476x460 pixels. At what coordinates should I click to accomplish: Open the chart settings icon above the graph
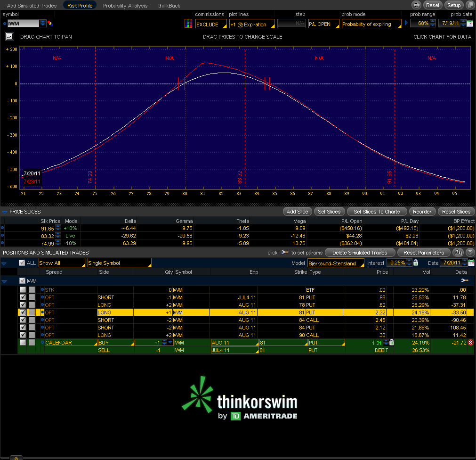point(10,36)
